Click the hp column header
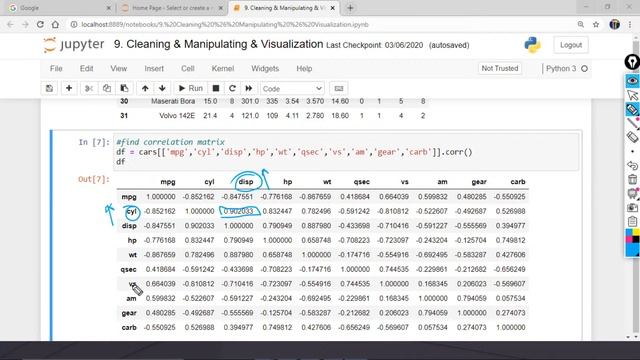The width and height of the screenshot is (640, 360). click(x=287, y=182)
